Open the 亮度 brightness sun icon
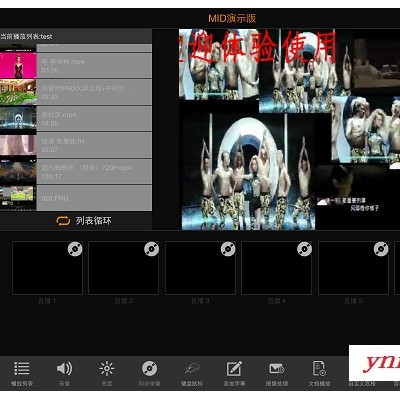400x400 pixels. pos(107,369)
